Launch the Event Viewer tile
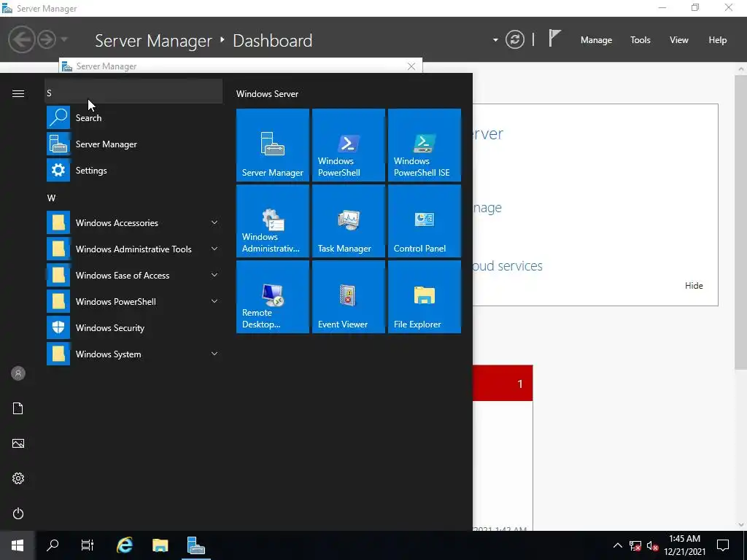This screenshot has width=747, height=560. pyautogui.click(x=348, y=297)
